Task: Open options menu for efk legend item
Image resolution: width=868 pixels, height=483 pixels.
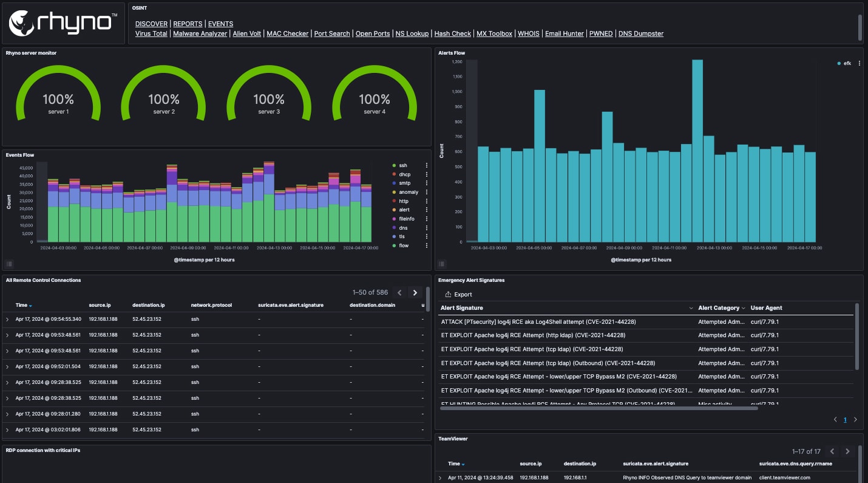Action: pos(859,63)
